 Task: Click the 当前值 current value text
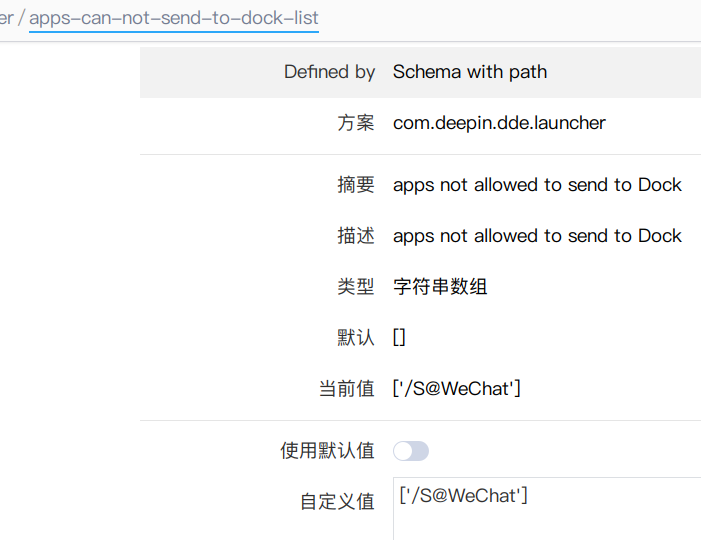[x=457, y=389]
